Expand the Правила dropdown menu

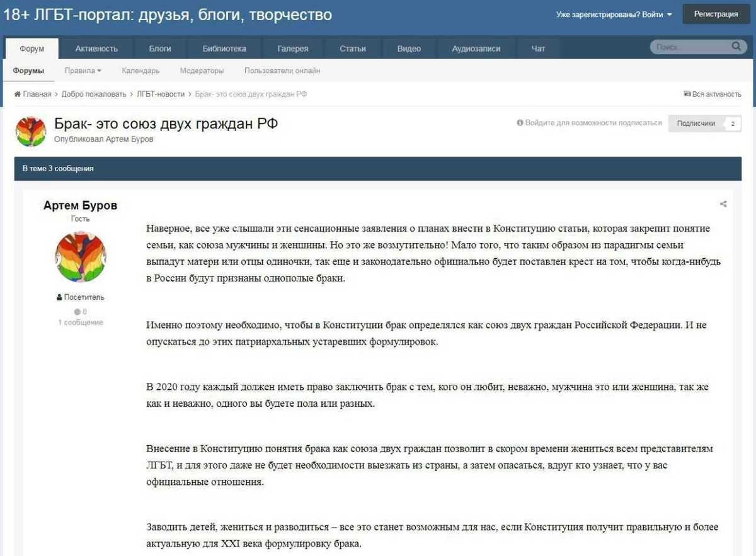[x=83, y=71]
